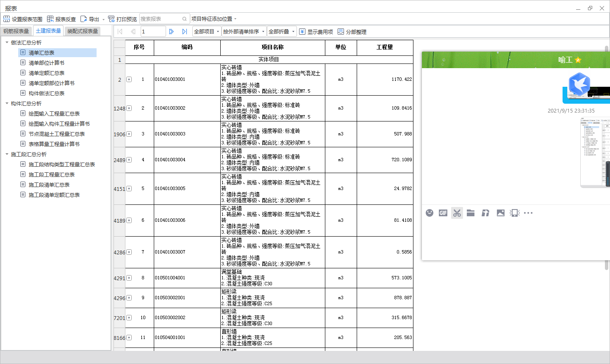Click the 项目名称 column header

coord(273,47)
